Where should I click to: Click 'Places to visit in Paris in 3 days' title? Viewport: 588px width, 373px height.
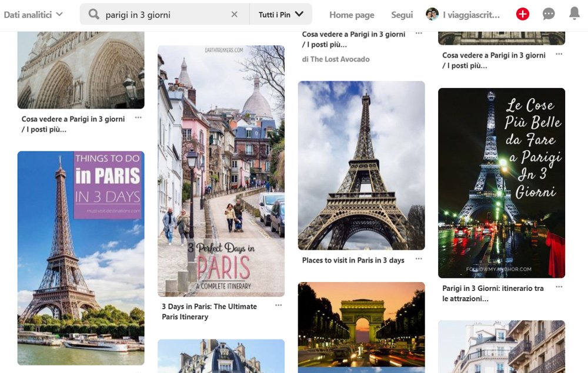tap(353, 260)
